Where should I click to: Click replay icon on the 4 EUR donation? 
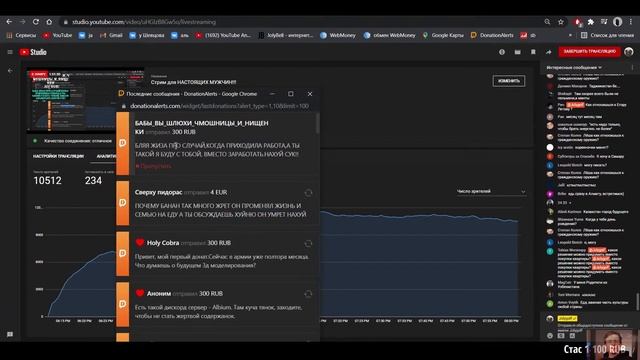tap(308, 193)
